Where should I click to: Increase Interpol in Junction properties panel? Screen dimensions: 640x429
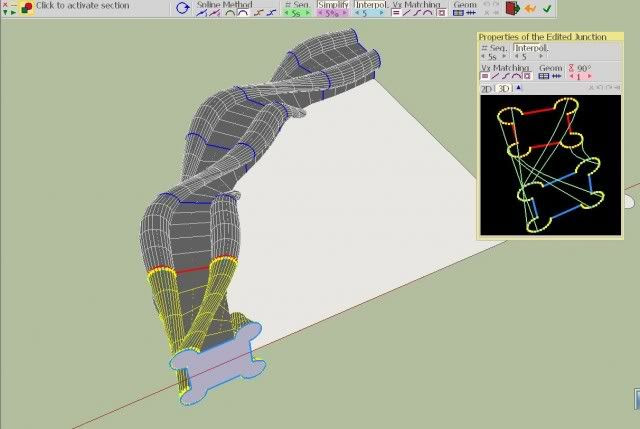[541, 56]
